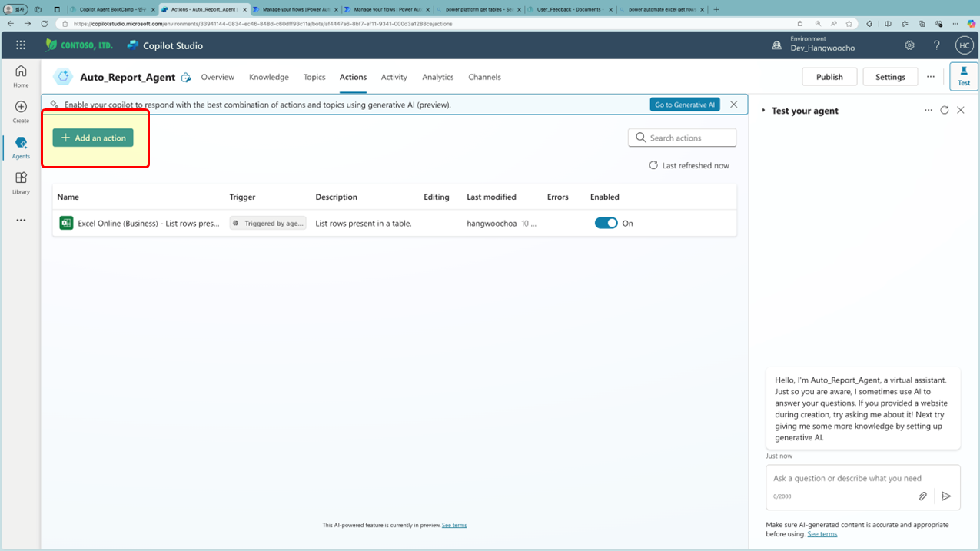Open the browser Copilot sidebar icon

(971, 24)
